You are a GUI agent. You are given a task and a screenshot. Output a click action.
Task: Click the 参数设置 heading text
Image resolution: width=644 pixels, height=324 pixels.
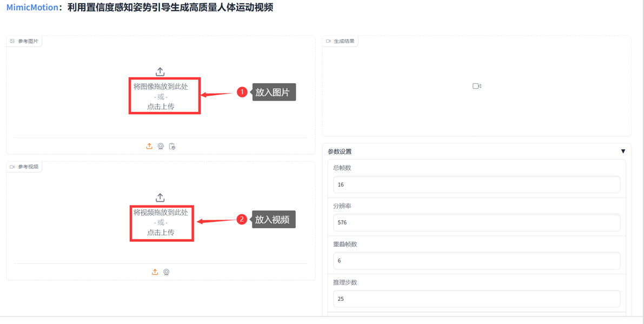pos(340,151)
